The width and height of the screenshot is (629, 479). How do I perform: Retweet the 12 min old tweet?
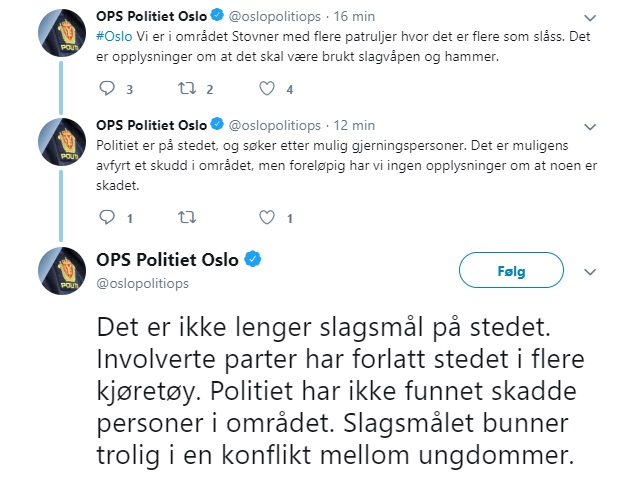186,217
